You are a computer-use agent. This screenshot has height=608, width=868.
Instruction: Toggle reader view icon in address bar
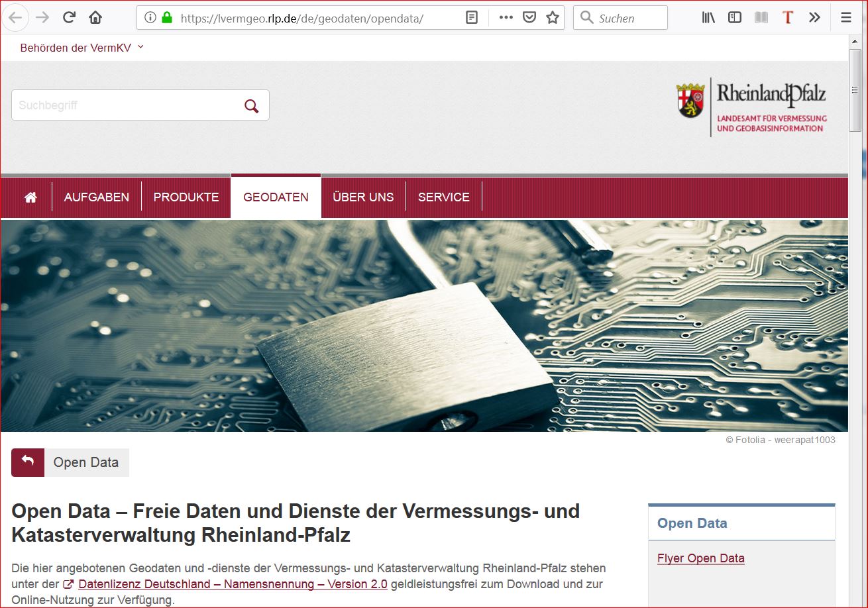point(472,18)
